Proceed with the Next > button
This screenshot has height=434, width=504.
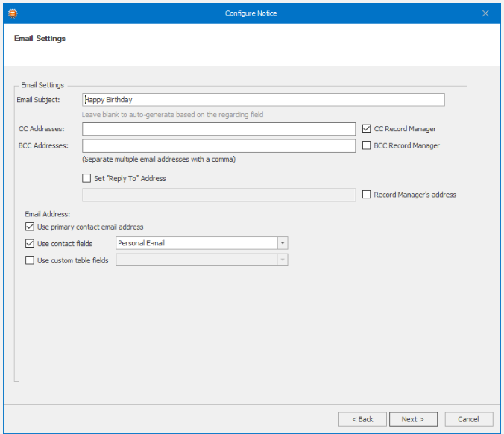pyautogui.click(x=413, y=419)
